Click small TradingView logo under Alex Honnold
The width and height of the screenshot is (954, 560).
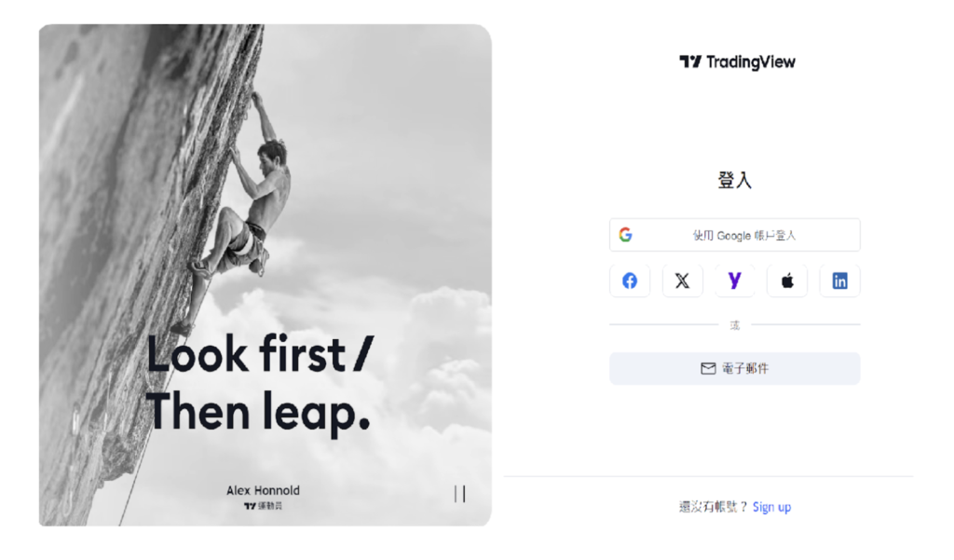pos(263,506)
